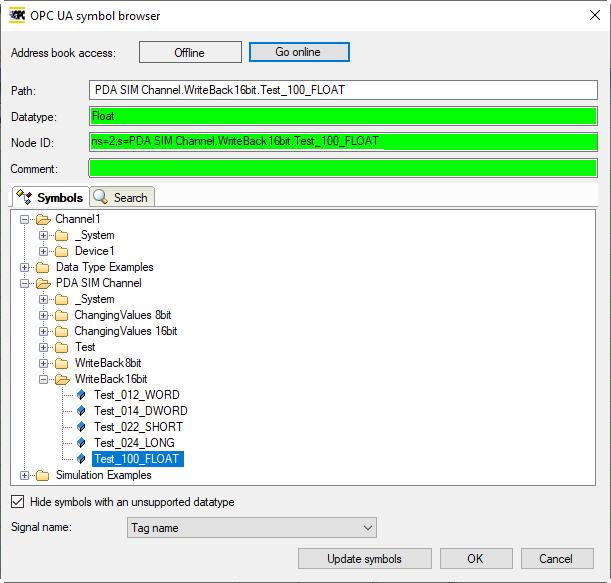Click Update symbols button
Viewport: 611px width, 583px height.
coord(365,559)
